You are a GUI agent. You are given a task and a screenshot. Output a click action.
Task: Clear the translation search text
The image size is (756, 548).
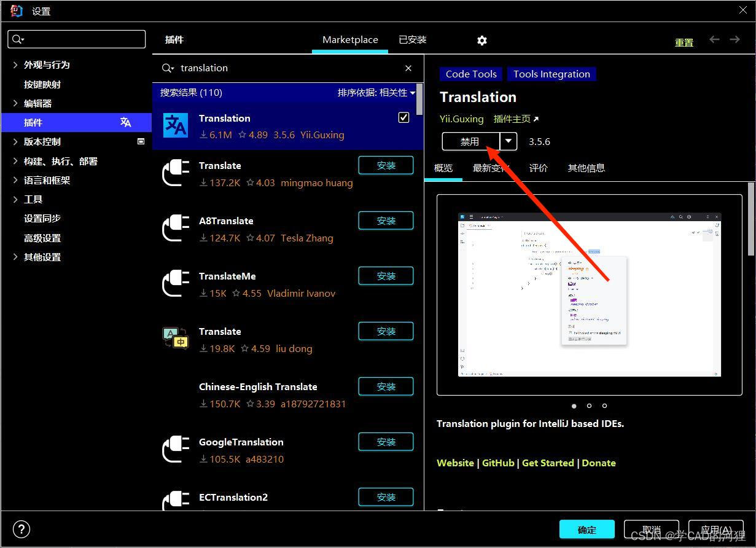408,68
